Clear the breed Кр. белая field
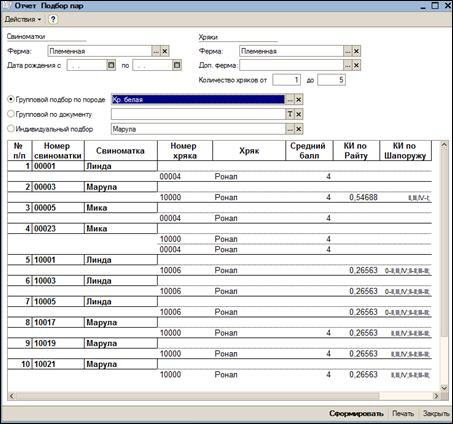 click(x=299, y=100)
